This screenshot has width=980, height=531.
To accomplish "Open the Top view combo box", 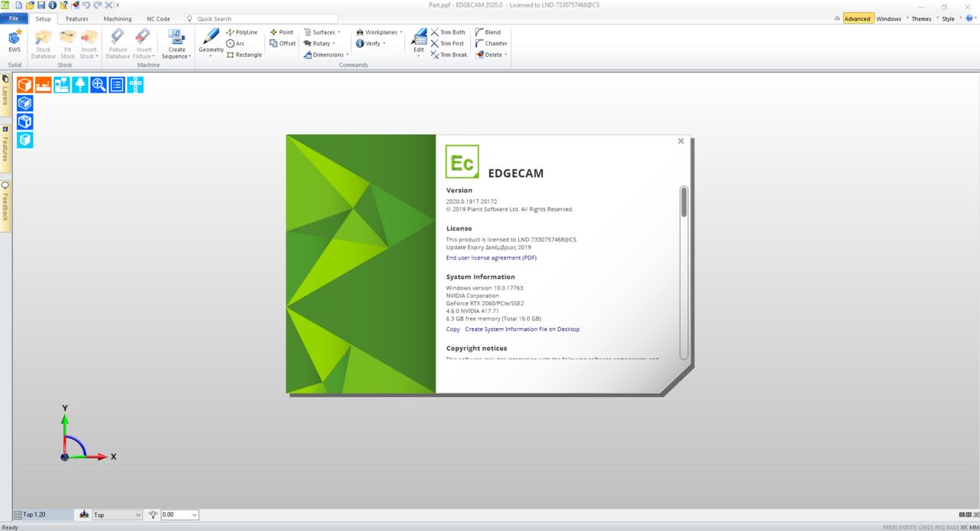I will pyautogui.click(x=117, y=515).
